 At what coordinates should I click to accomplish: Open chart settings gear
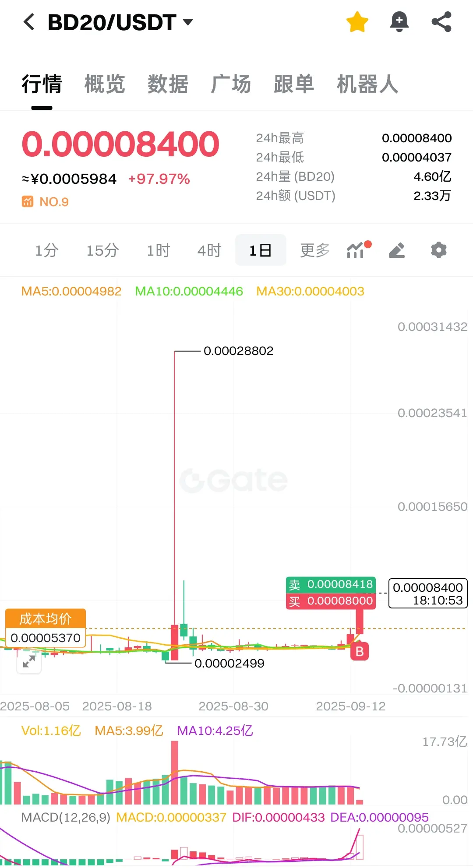pos(438,250)
